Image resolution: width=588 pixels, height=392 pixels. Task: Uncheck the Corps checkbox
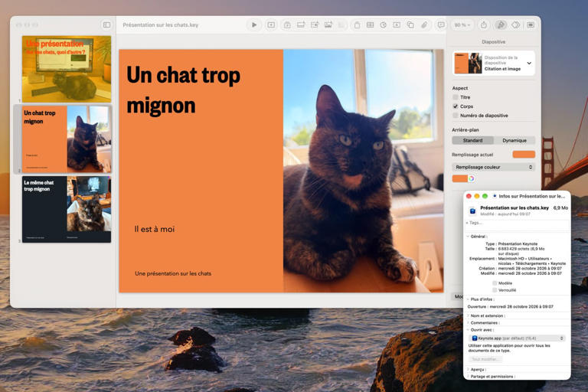coord(456,106)
